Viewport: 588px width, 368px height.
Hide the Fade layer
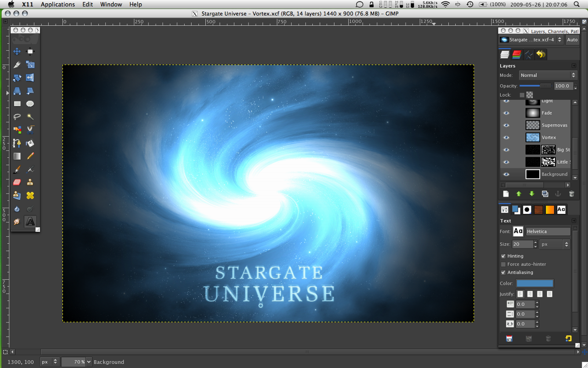(506, 113)
